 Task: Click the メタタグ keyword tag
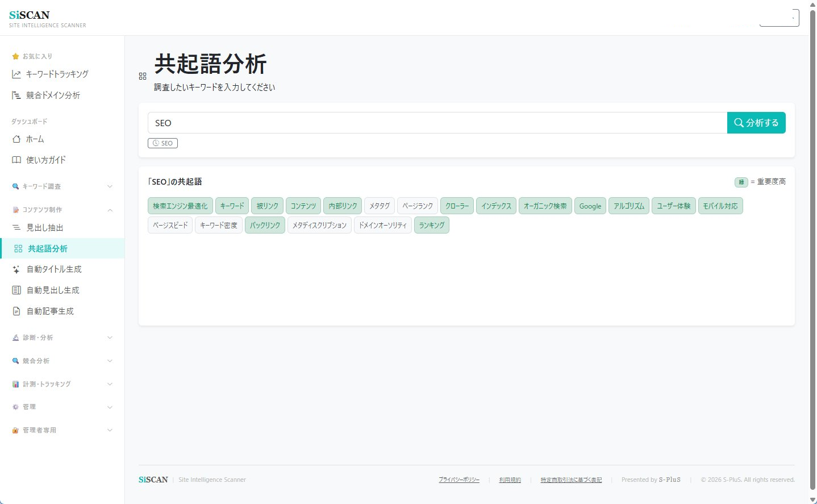point(380,206)
